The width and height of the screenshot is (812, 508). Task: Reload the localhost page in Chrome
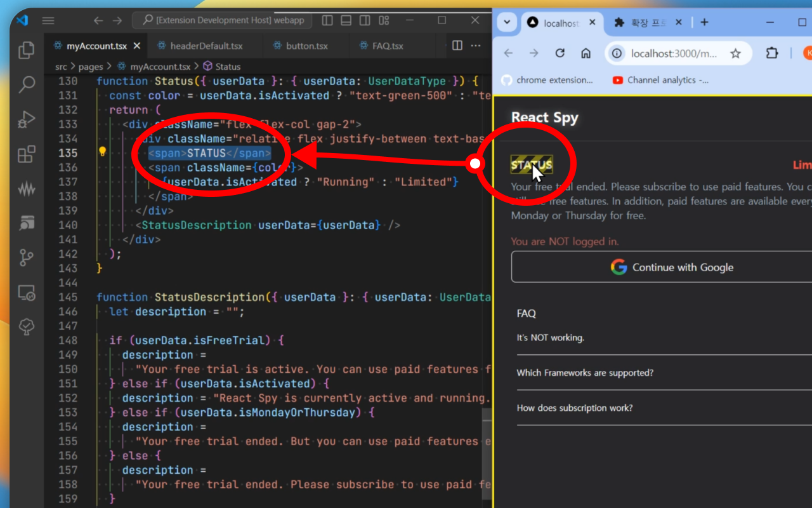click(x=560, y=53)
